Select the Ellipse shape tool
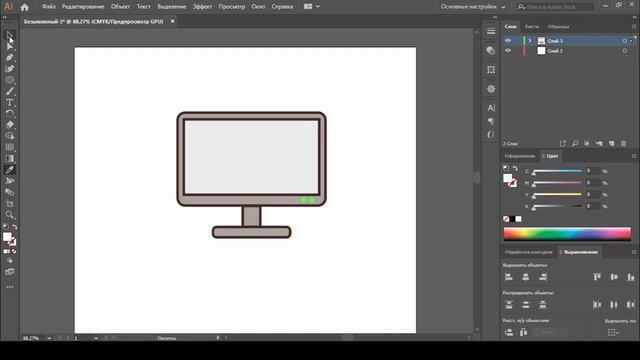 coord(9,80)
